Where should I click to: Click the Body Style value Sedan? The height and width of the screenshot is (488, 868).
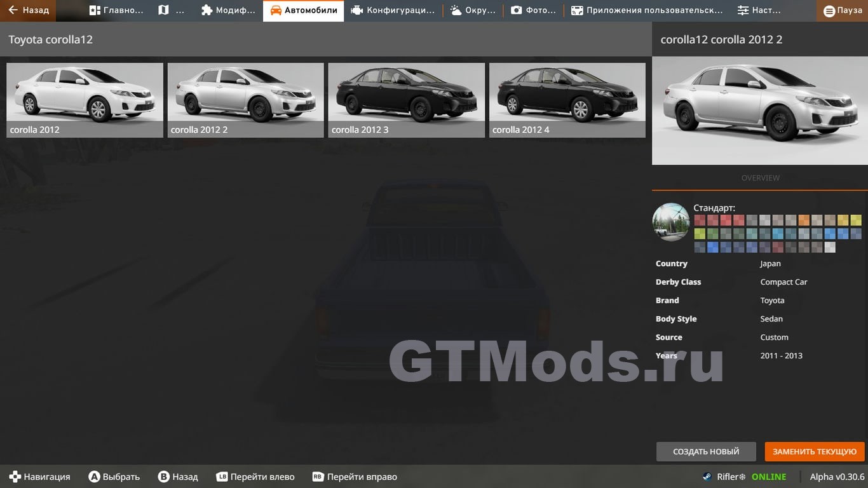point(771,319)
